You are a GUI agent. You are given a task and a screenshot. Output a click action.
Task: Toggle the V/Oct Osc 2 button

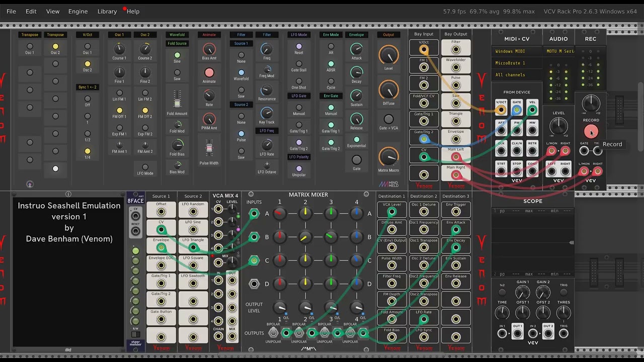(88, 64)
